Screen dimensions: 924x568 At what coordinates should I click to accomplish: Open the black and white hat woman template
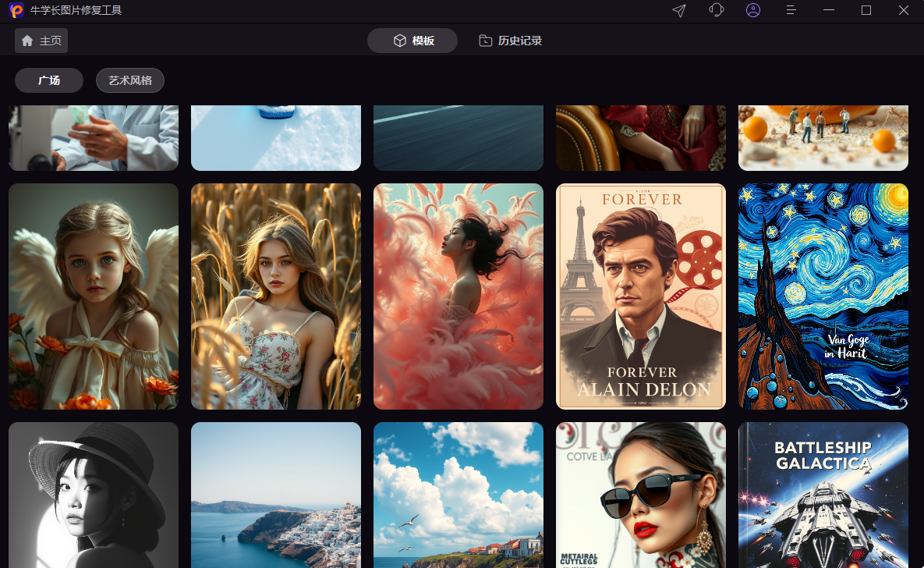tap(94, 495)
